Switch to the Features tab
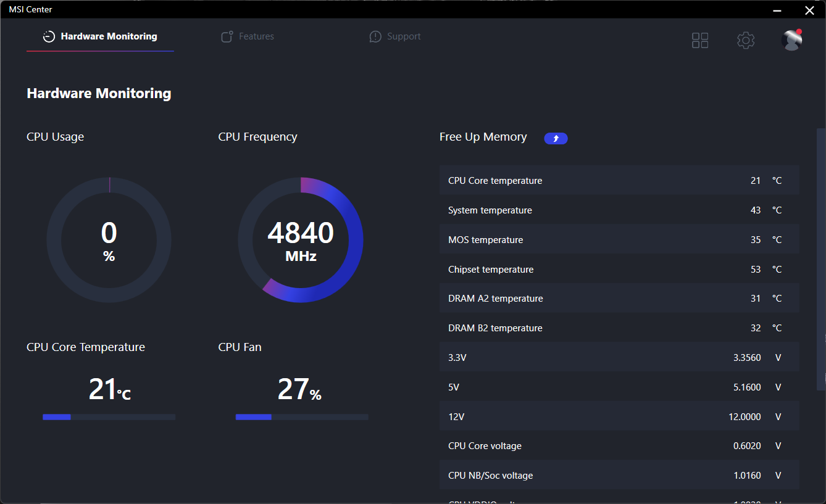 pos(248,36)
